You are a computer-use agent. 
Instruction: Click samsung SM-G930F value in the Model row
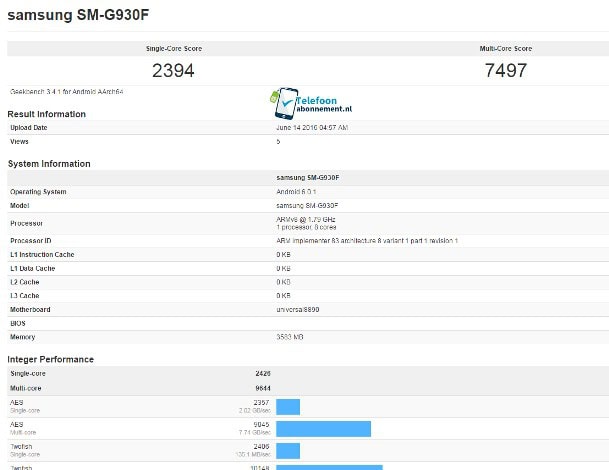click(307, 205)
